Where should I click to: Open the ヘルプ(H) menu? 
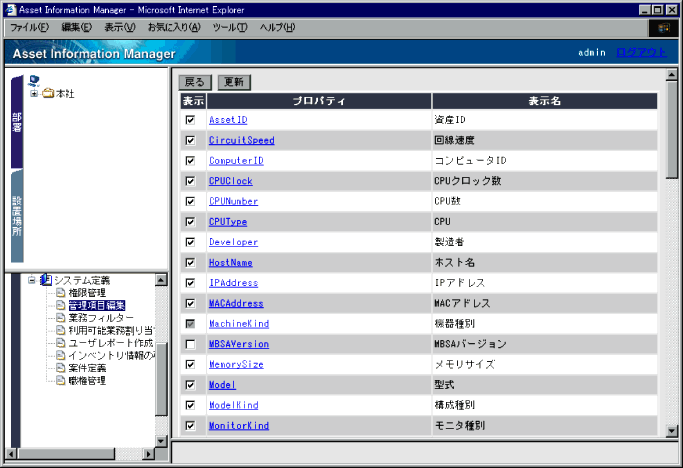tap(277, 27)
